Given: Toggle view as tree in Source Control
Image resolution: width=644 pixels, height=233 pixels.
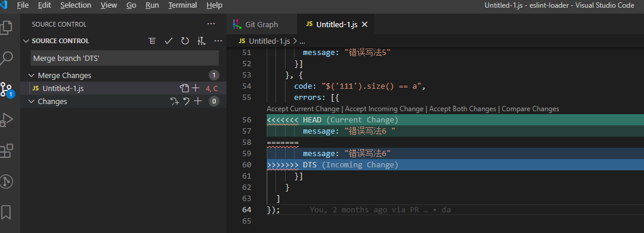Looking at the screenshot, I should tap(153, 41).
